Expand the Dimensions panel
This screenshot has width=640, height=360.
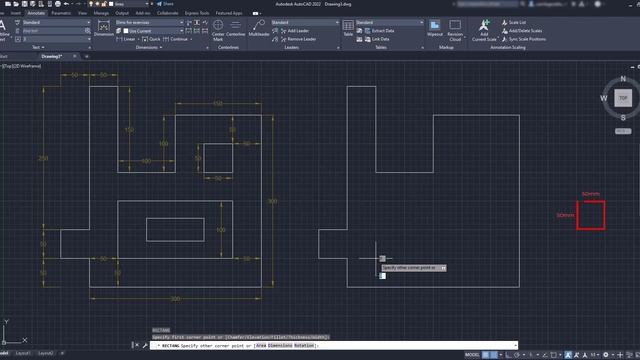[x=149, y=47]
